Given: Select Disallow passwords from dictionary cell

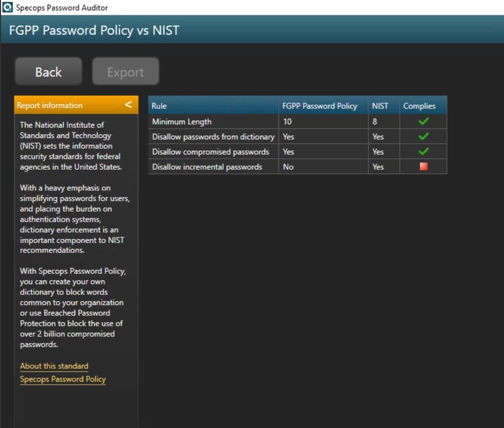Looking at the screenshot, I should tap(214, 137).
